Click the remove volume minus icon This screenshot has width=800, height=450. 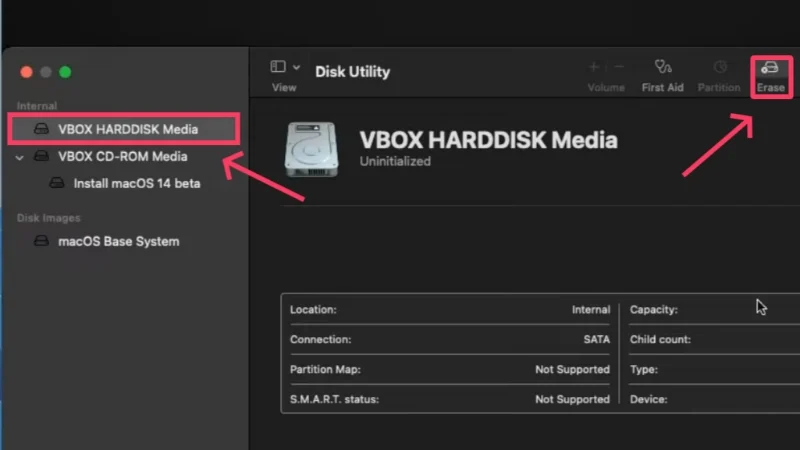coord(618,67)
